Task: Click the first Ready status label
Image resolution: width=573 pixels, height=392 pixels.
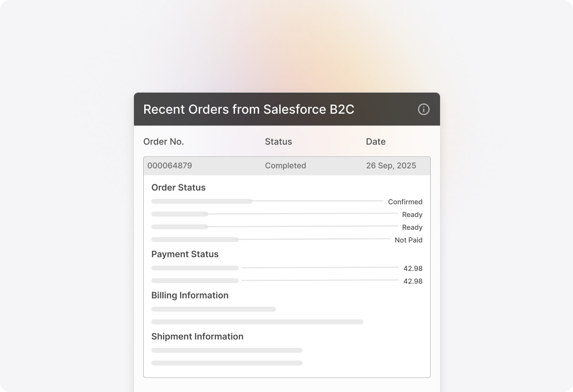Action: (413, 215)
